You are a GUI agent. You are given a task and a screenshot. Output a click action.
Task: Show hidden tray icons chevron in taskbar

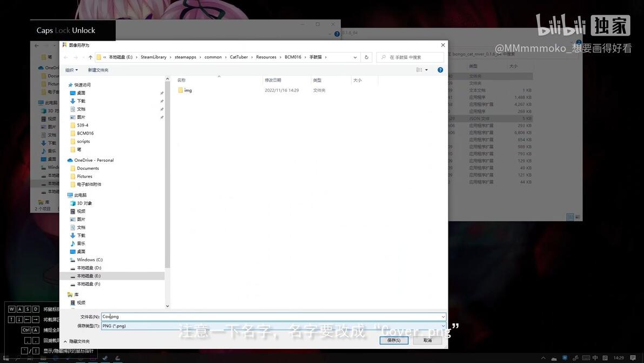coord(543,358)
